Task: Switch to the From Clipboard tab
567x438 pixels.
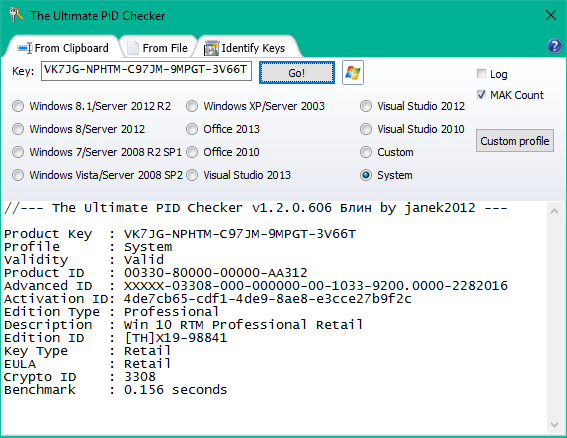Action: tap(63, 48)
